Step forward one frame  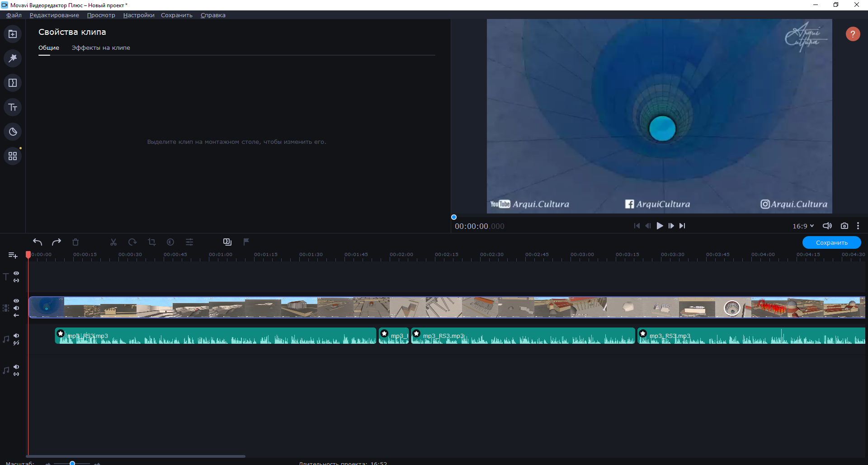pos(671,226)
